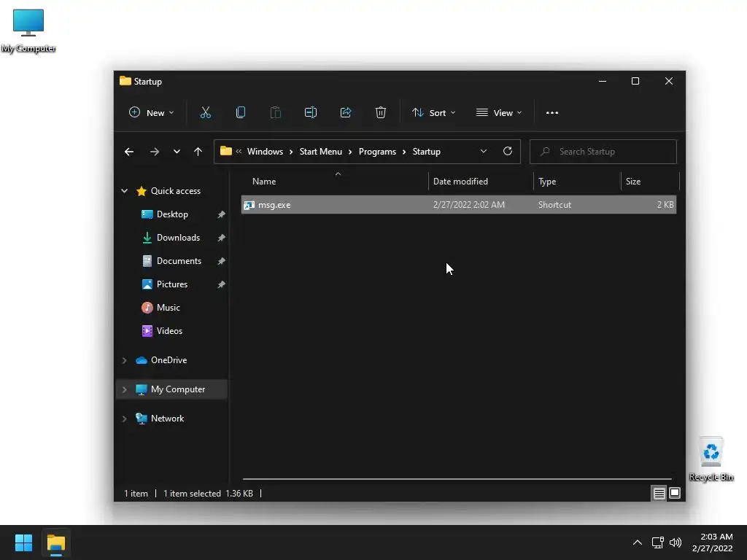Screen dimensions: 747x560
Task: Open recent locations dropdown chevron
Action: (x=177, y=152)
